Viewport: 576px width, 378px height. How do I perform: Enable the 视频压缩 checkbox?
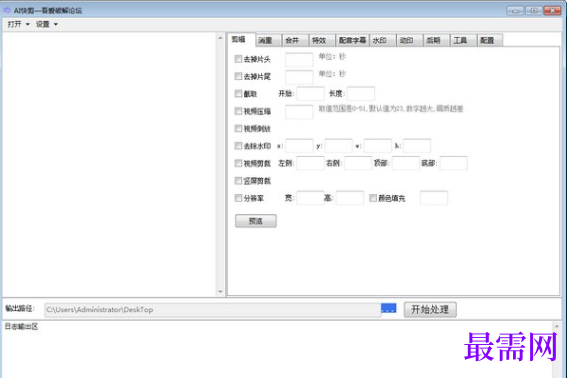238,111
